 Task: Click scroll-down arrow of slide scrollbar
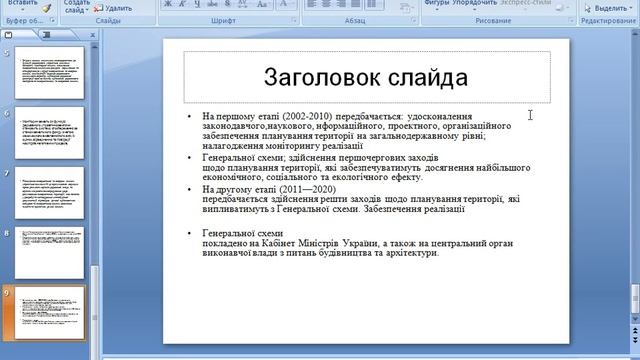(x=635, y=319)
